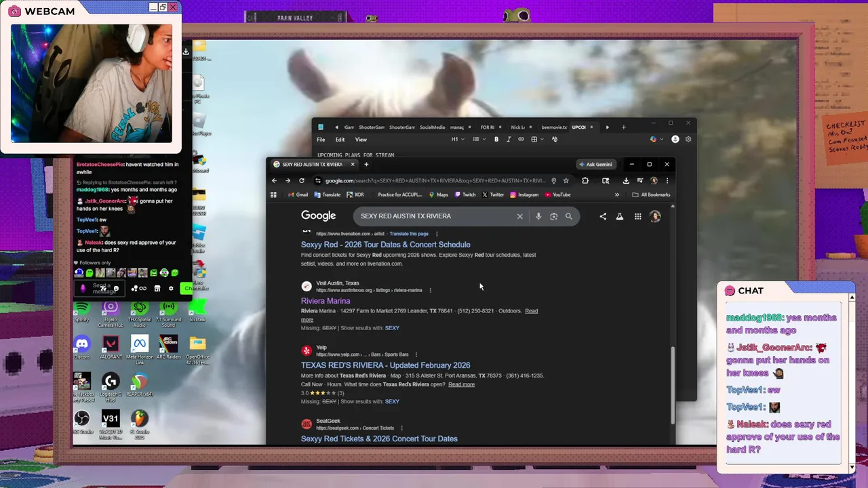This screenshot has height=488, width=868.
Task: Open TEXAS RED'S RIVIERA Yelp result
Action: tap(385, 365)
